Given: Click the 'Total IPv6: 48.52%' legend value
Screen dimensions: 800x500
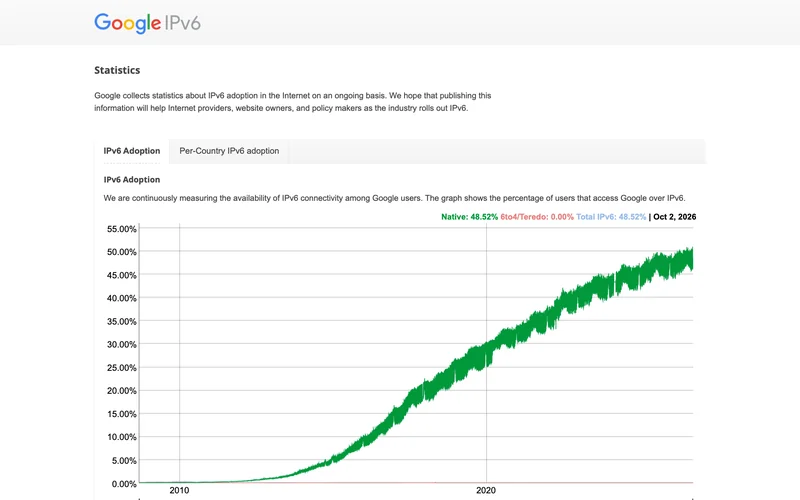Looking at the screenshot, I should click(611, 217).
